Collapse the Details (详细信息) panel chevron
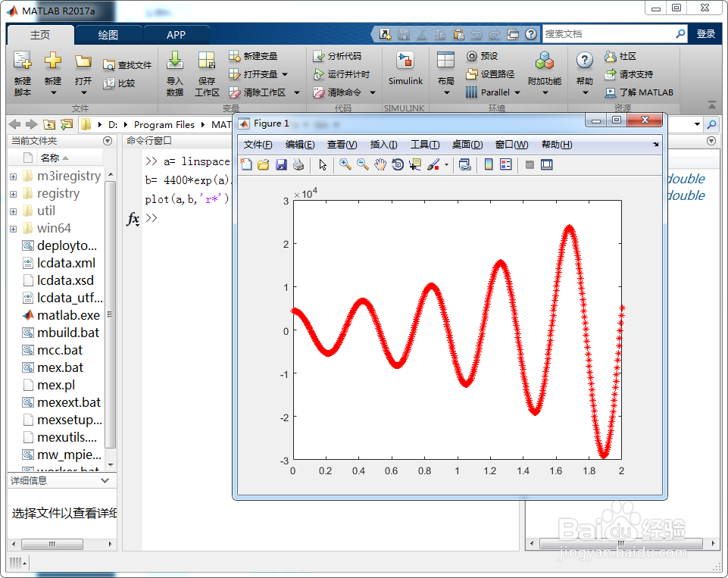The width and height of the screenshot is (728, 578). [x=105, y=480]
